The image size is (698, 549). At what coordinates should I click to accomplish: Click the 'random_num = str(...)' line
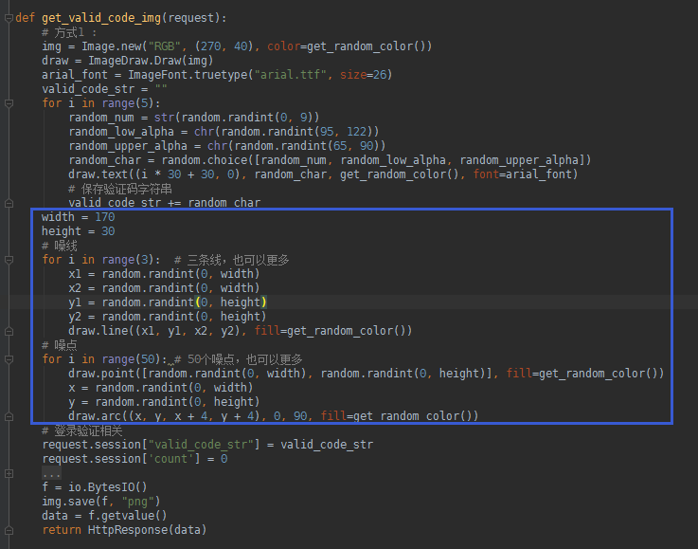pyautogui.click(x=194, y=118)
